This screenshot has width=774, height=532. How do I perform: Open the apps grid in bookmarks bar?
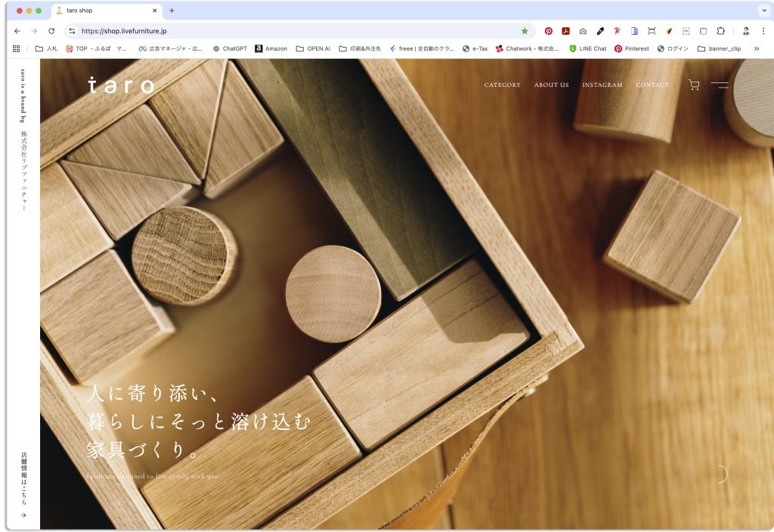(x=17, y=48)
